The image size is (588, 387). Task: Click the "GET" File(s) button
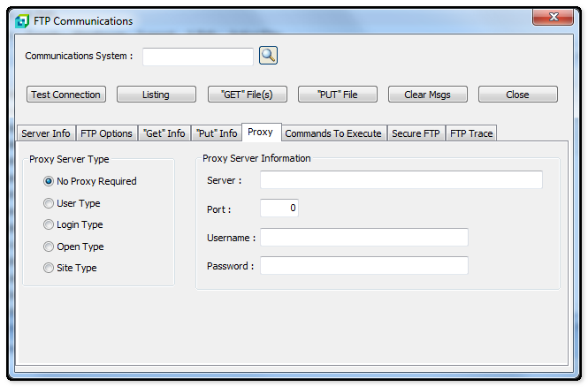247,95
